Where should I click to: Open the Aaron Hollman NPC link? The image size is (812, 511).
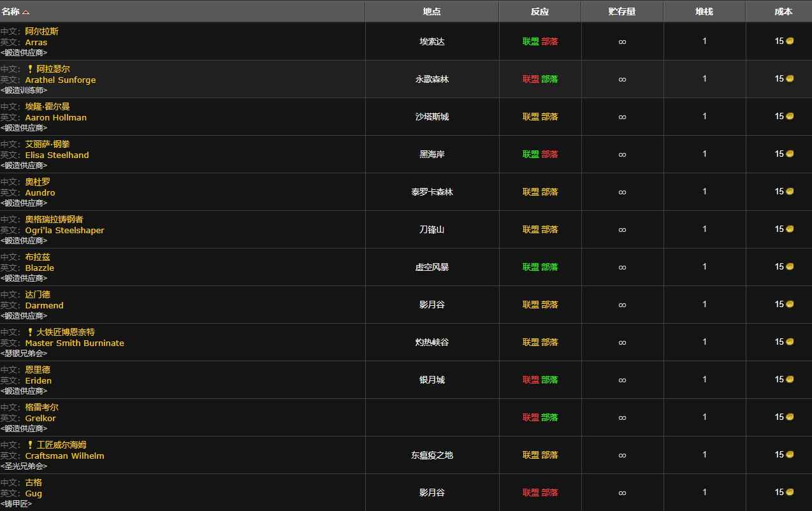(56, 117)
